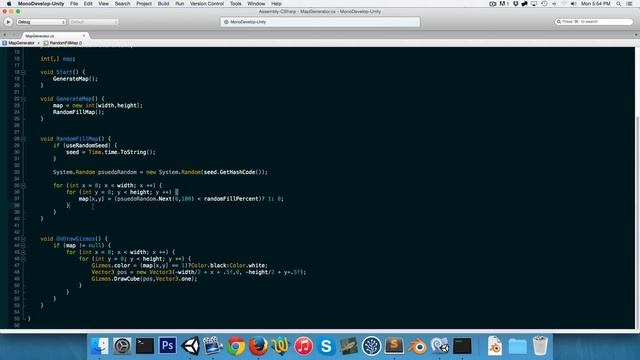Open the Debug configuration dropdown
Image resolution: width=640 pixels, height=360 pixels.
click(41, 22)
